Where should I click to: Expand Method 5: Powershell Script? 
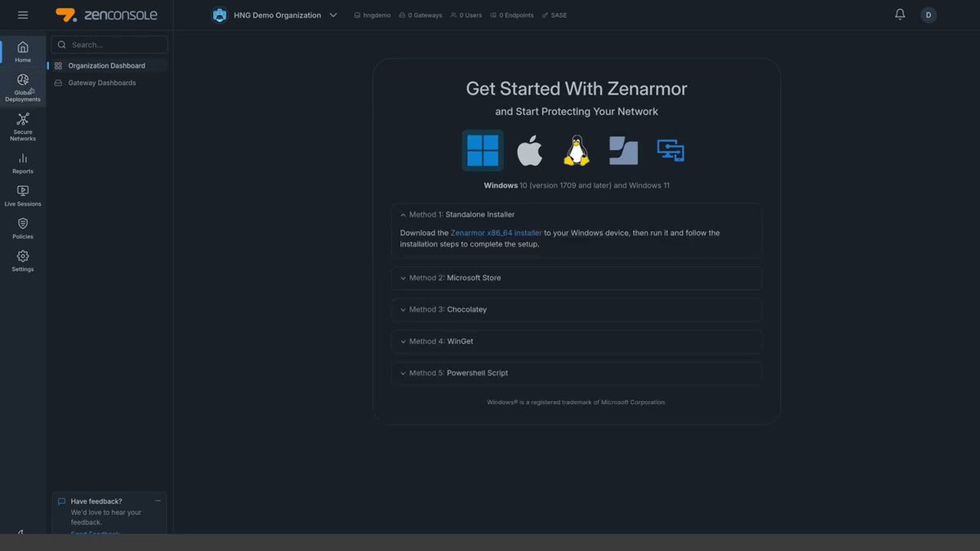[x=577, y=373]
